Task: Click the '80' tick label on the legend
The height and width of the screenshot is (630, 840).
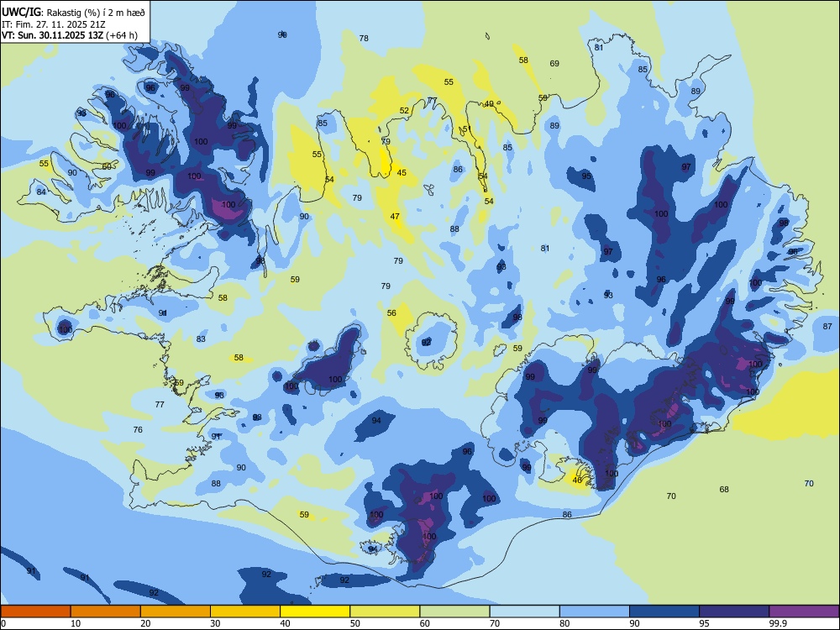Action: pos(564,623)
